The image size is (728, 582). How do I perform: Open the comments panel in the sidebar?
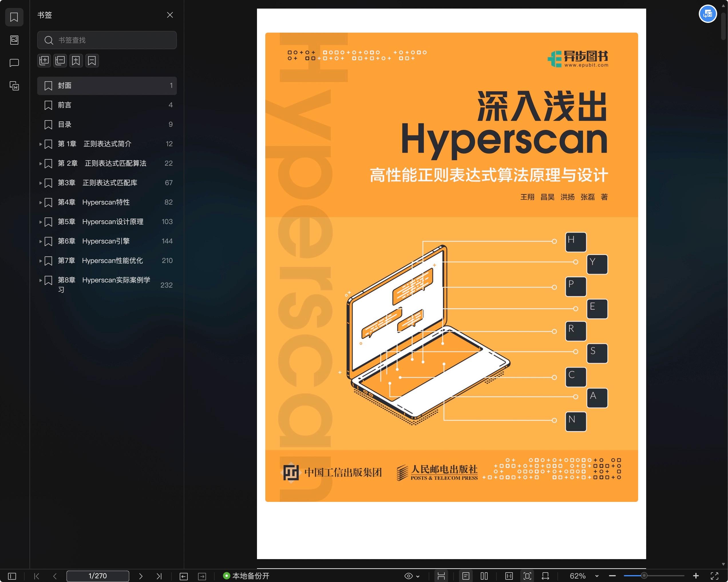(x=14, y=63)
